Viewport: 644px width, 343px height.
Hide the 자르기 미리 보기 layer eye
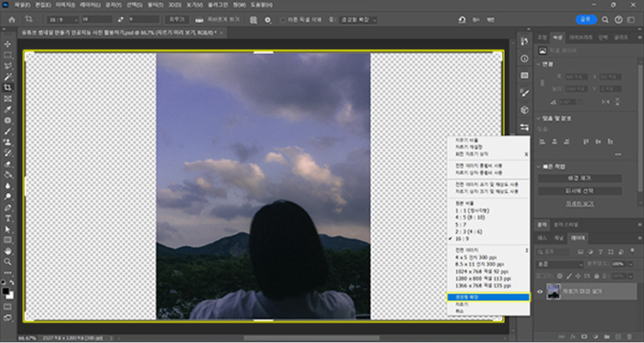[540, 292]
